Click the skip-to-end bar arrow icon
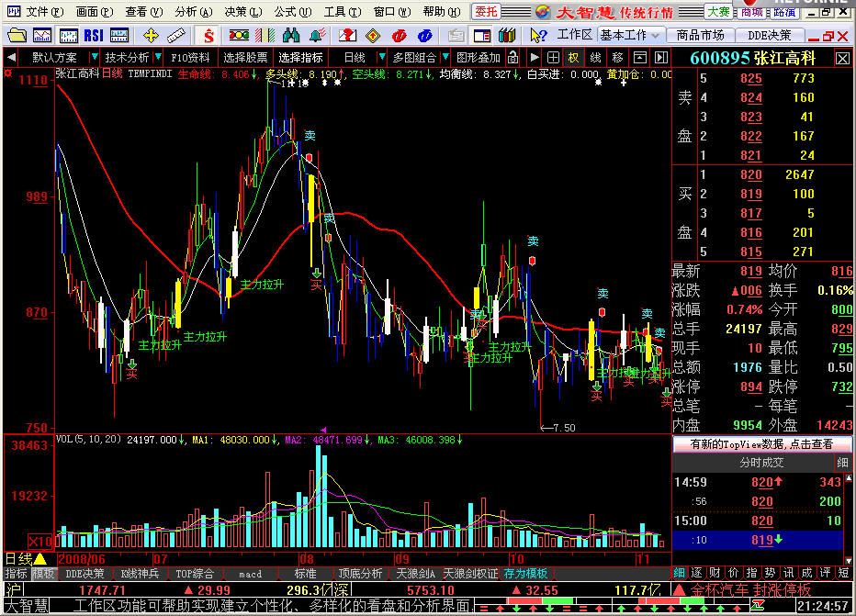This screenshot has width=856, height=616. tap(661, 57)
